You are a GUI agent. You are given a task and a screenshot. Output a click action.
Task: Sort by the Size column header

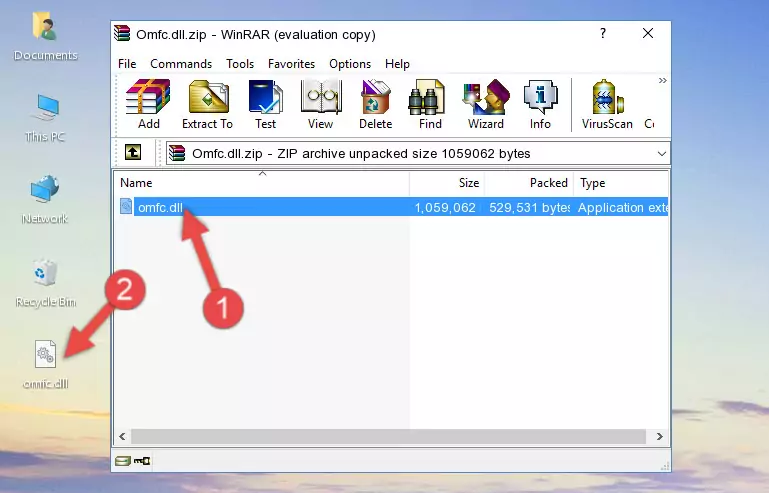(447, 183)
